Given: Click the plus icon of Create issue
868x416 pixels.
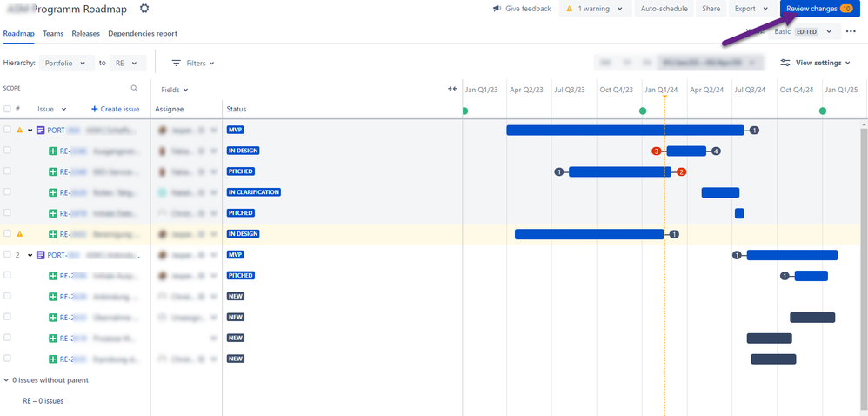Looking at the screenshot, I should click(x=95, y=109).
